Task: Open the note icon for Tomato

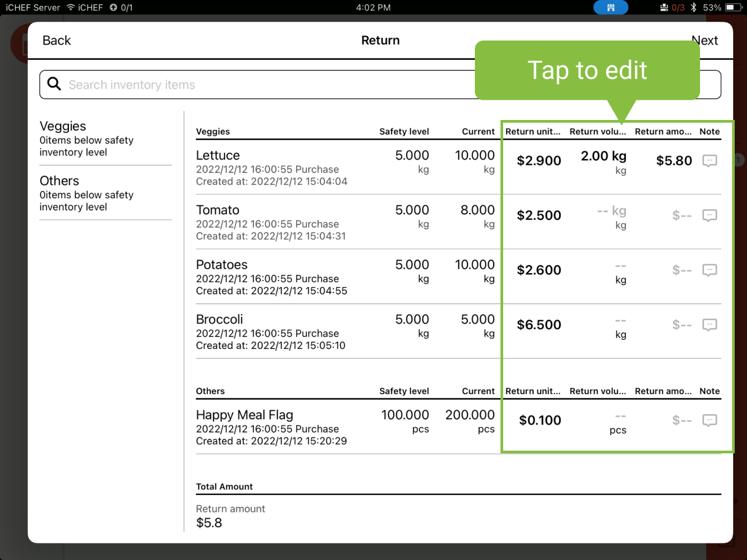Action: [x=709, y=215]
